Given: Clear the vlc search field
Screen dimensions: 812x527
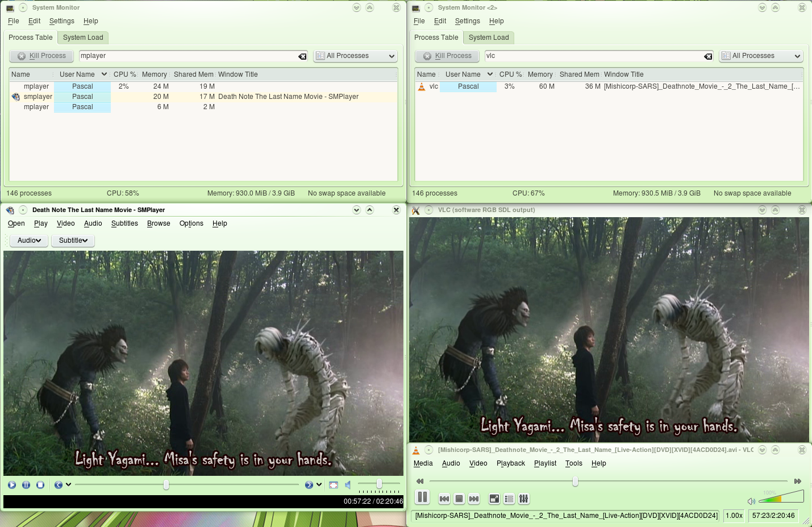Looking at the screenshot, I should point(708,56).
